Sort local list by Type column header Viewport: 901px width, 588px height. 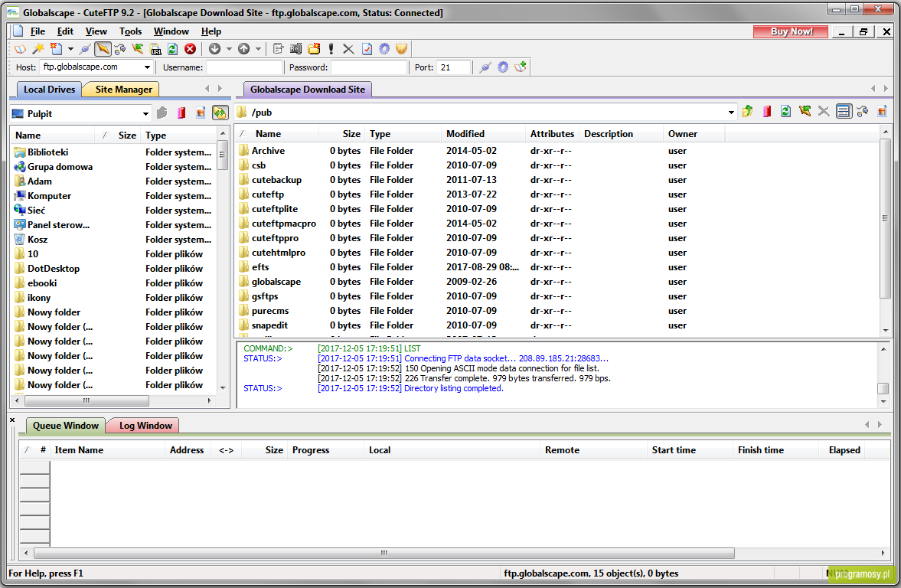tap(178, 136)
